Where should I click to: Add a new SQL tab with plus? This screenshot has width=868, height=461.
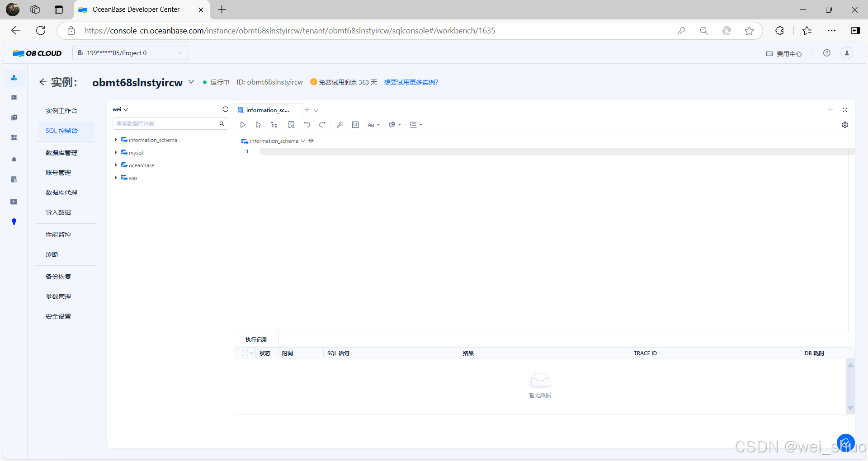307,110
